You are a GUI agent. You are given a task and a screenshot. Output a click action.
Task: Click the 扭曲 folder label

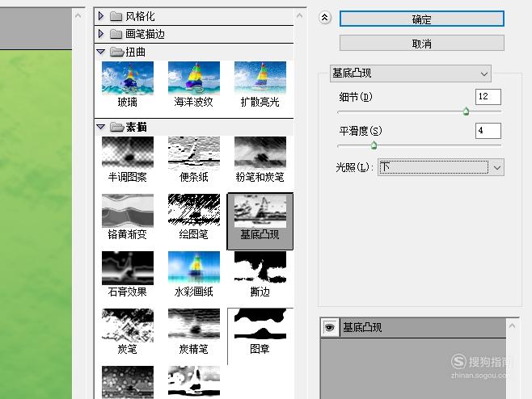coord(135,52)
